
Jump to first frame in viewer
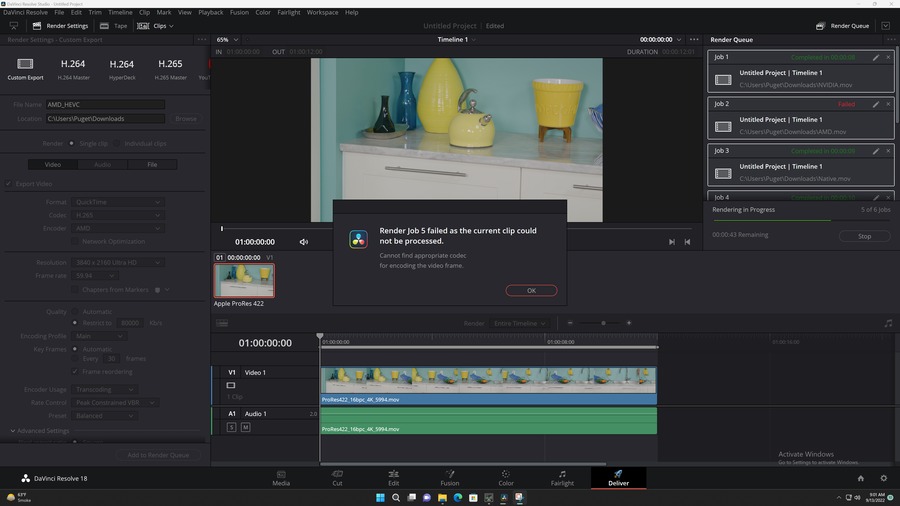tap(687, 242)
